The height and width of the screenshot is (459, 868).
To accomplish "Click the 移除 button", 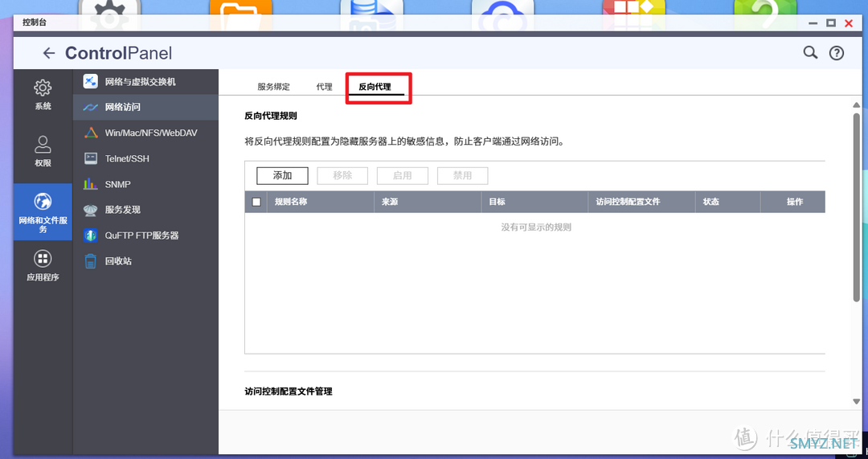I will coord(342,175).
